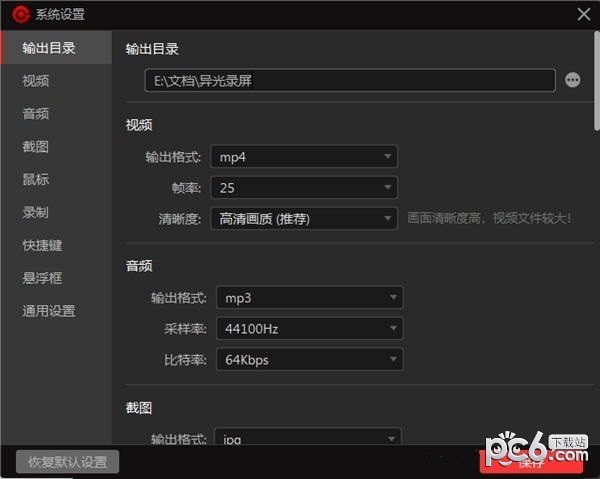This screenshot has width=600, height=479.
Task: Click the 恢复默认设置 button
Action: click(67, 462)
